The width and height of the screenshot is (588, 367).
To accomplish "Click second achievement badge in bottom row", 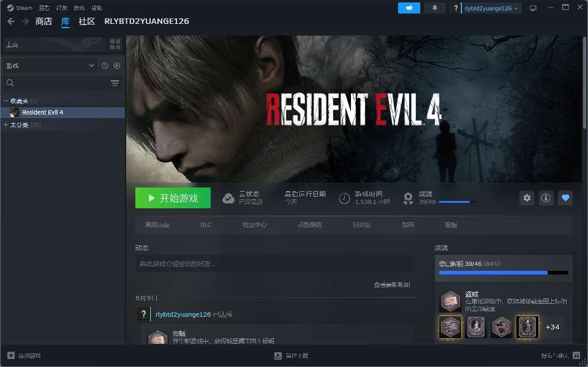I will [x=476, y=327].
